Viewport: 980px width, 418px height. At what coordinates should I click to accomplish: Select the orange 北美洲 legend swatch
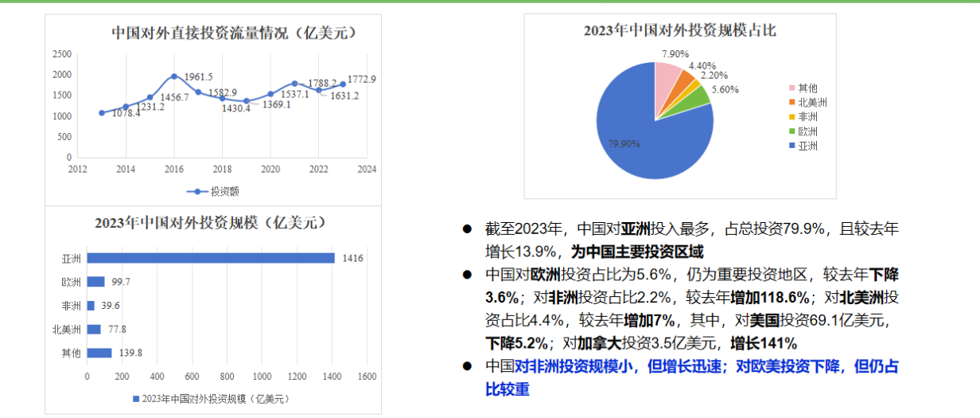[x=791, y=103]
